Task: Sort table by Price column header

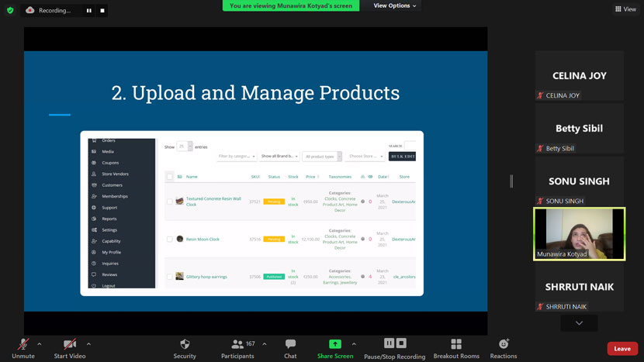Action: (310, 177)
